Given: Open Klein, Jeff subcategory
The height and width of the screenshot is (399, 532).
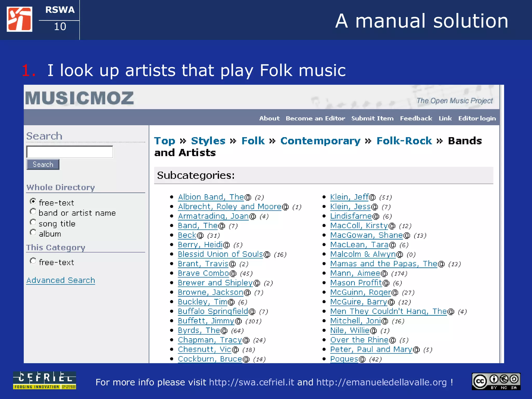Looking at the screenshot, I should pos(349,197).
